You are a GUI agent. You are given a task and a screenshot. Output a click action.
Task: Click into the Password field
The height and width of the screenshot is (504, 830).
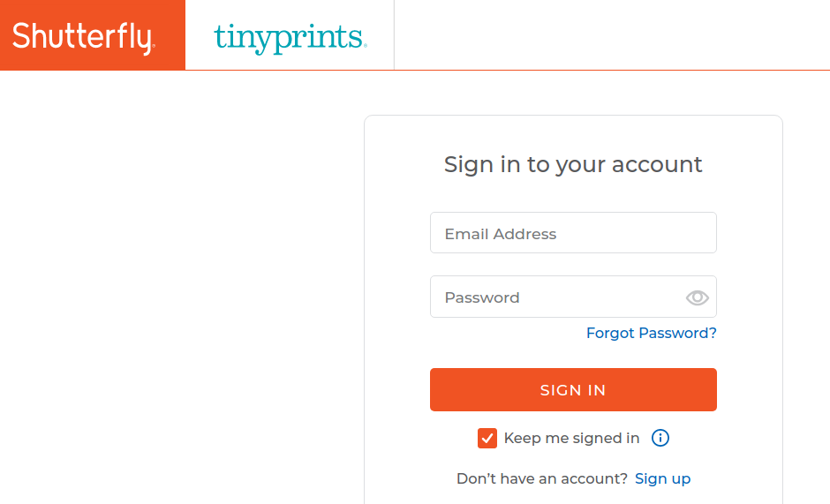(x=556, y=297)
